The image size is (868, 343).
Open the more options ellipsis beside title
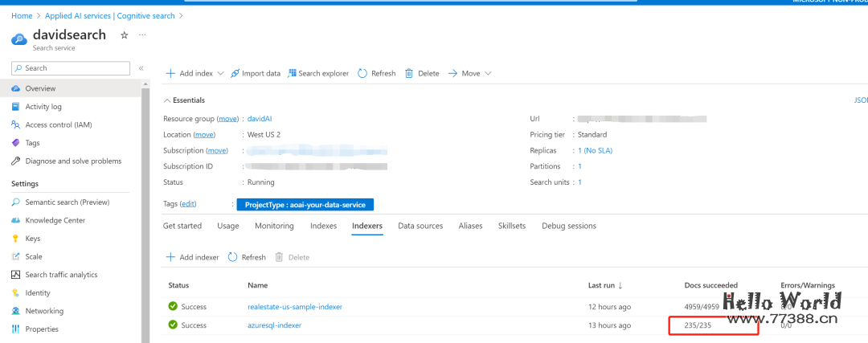[x=142, y=35]
